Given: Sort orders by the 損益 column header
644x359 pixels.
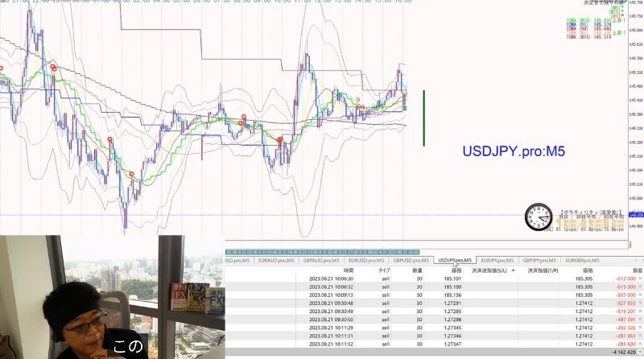Looking at the screenshot, I should point(638,270).
